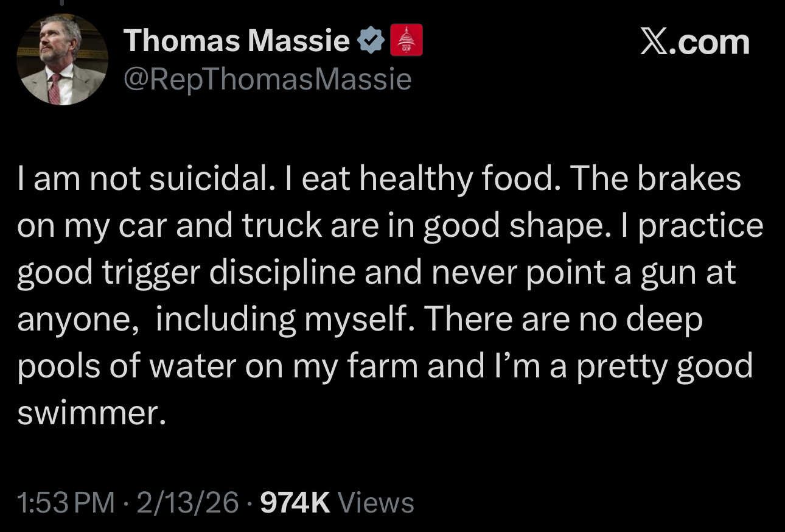Click the X logo glyph in X.com
The width and height of the screenshot is (785, 532).
click(x=655, y=42)
